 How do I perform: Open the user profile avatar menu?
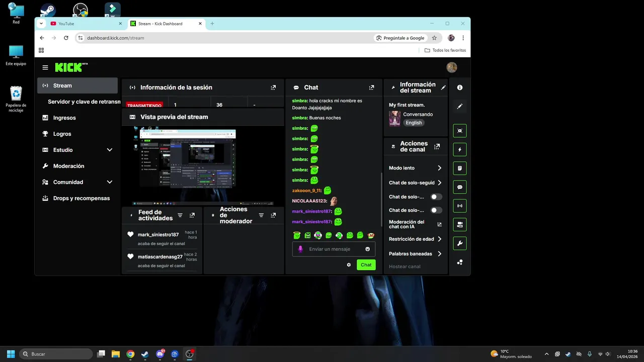pyautogui.click(x=452, y=67)
